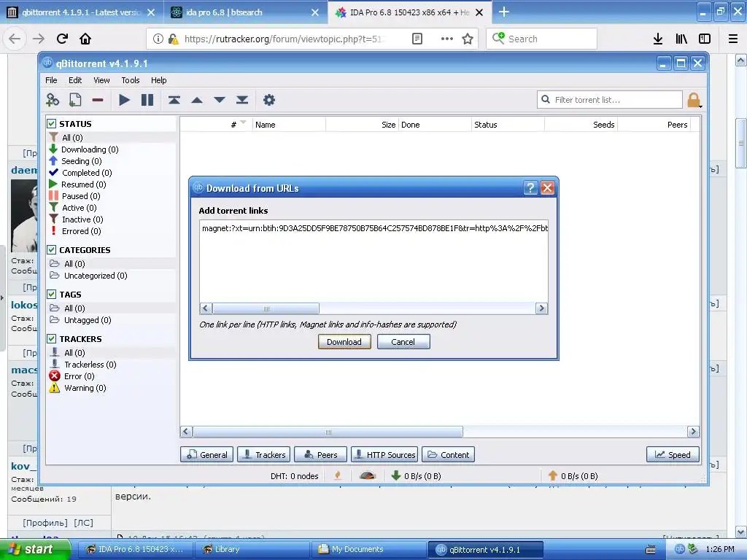Click the orange upload speed arrow
747x560 pixels.
click(553, 475)
